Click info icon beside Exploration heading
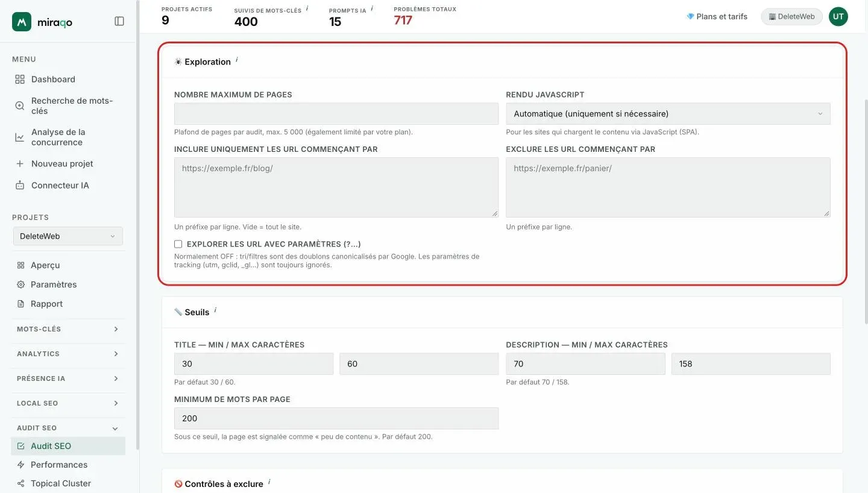The image size is (868, 493). (x=236, y=60)
